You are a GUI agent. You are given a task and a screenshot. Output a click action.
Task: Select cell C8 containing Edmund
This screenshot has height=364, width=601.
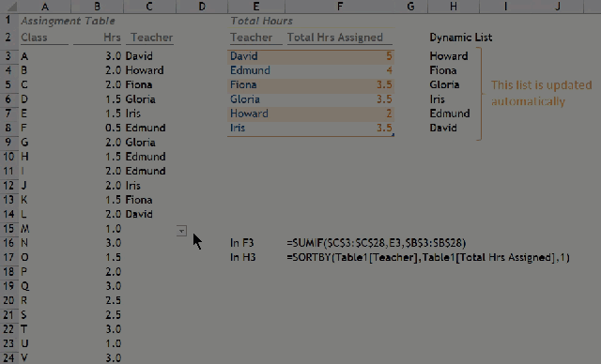click(146, 128)
